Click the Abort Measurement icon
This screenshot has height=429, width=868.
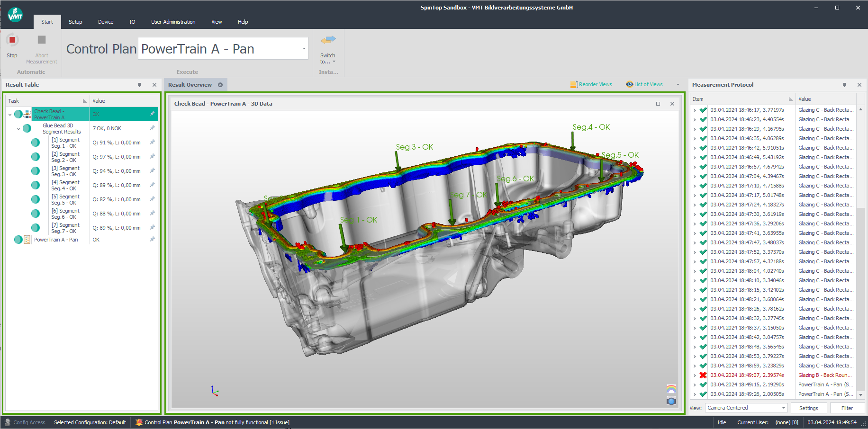42,40
